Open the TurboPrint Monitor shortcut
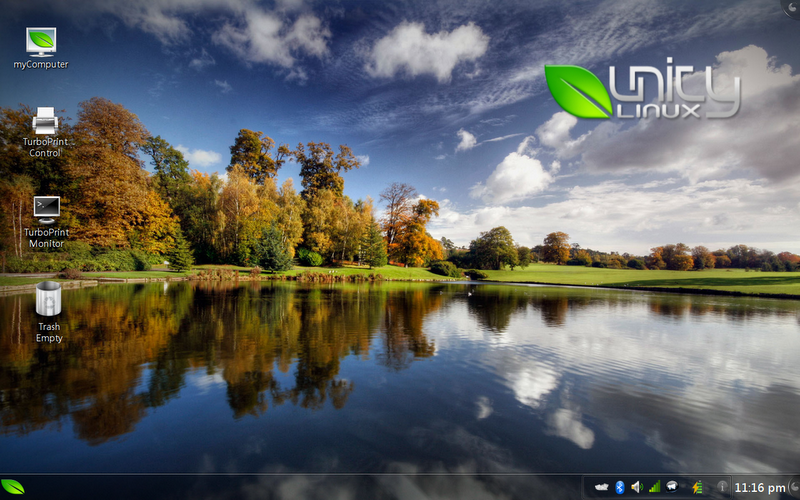800x500 pixels. point(45,209)
